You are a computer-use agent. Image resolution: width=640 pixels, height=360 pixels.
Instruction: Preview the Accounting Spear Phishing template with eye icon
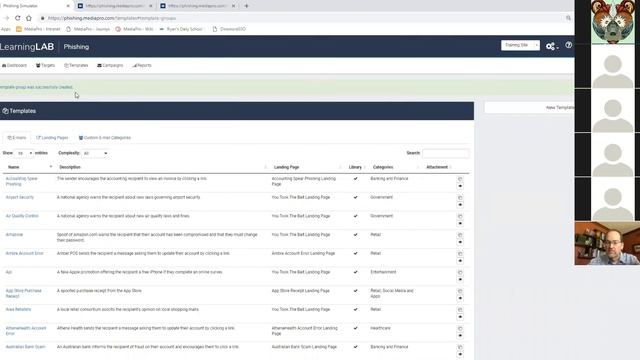coord(460,186)
